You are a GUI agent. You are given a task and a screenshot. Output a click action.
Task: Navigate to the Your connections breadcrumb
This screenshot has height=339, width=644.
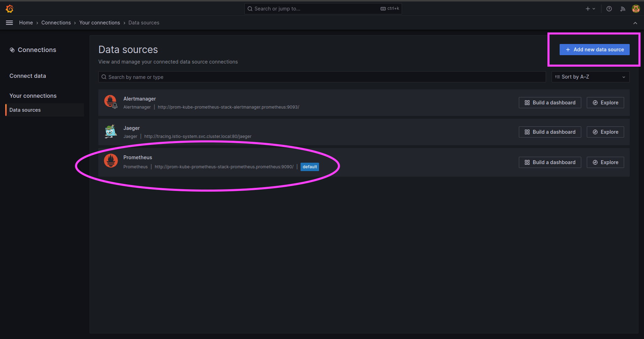[99, 22]
